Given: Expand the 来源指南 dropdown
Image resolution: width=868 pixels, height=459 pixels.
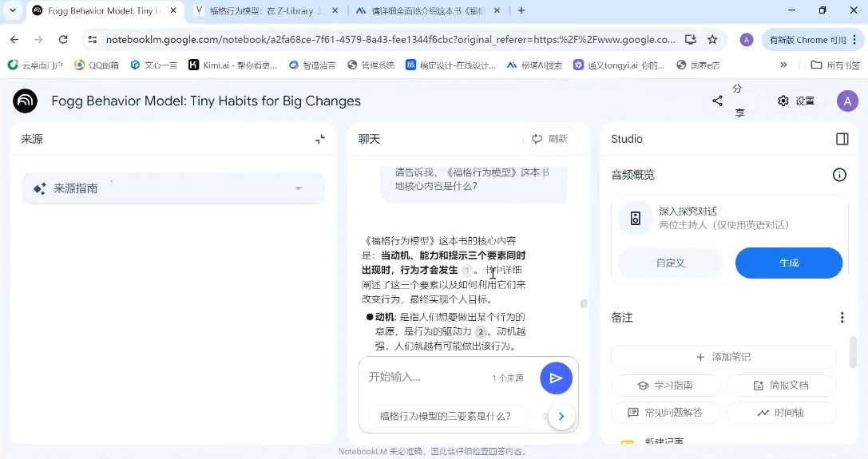Looking at the screenshot, I should coord(299,189).
